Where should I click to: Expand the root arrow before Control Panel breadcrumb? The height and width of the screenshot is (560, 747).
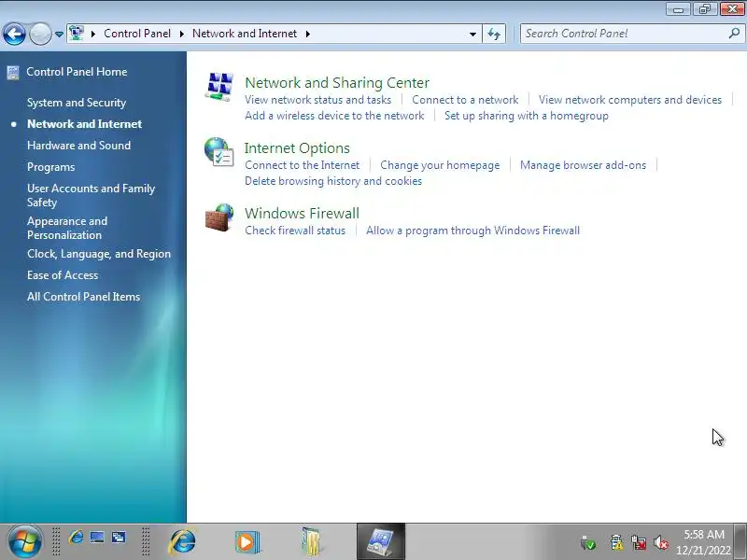pyautogui.click(x=93, y=34)
